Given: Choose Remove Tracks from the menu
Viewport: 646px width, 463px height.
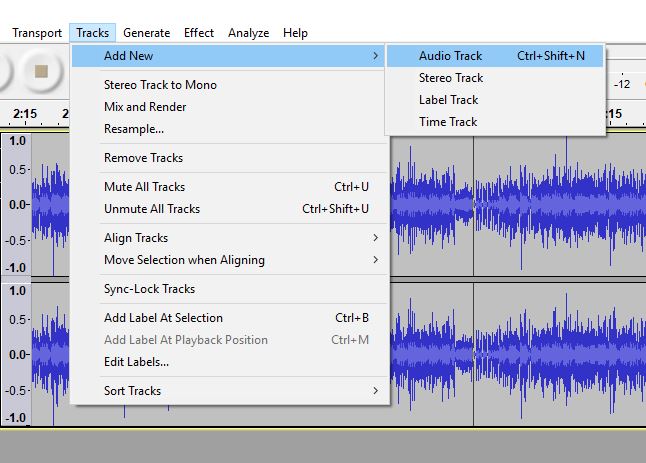Looking at the screenshot, I should 143,158.
